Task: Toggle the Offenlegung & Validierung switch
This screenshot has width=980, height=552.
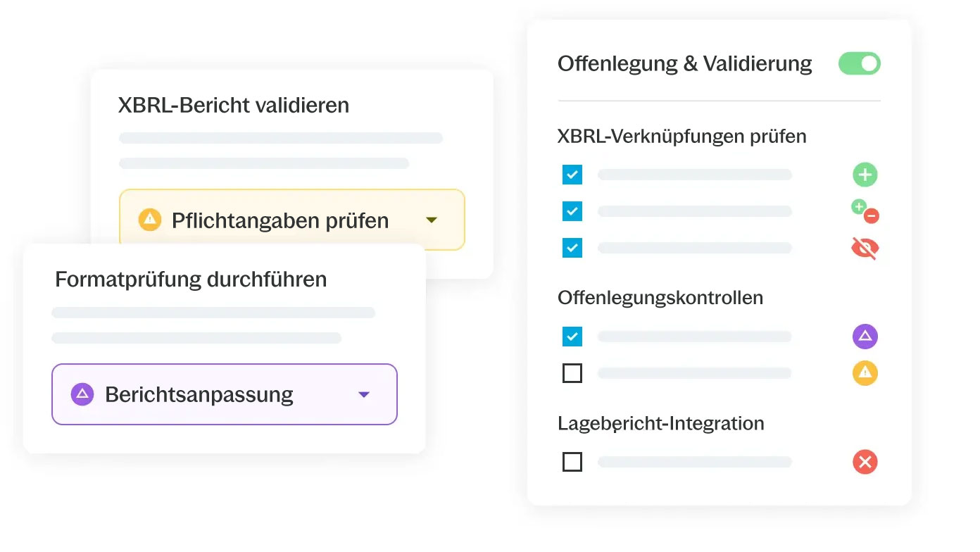Action: (859, 63)
